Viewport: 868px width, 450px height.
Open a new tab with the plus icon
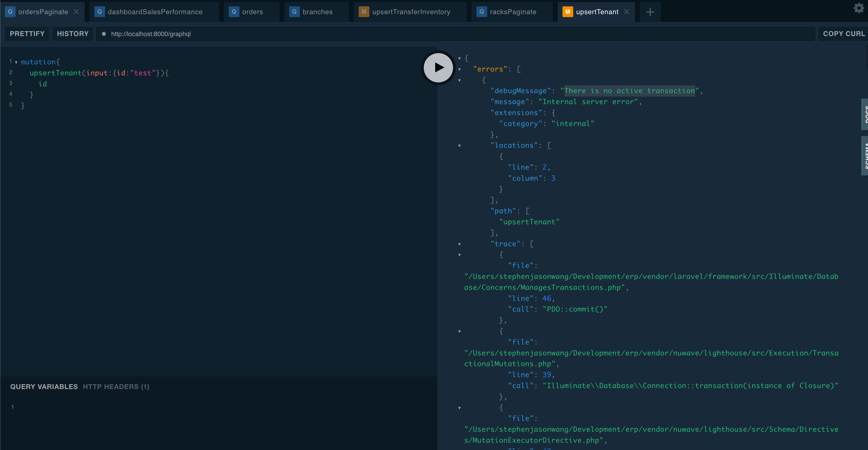[x=650, y=12]
